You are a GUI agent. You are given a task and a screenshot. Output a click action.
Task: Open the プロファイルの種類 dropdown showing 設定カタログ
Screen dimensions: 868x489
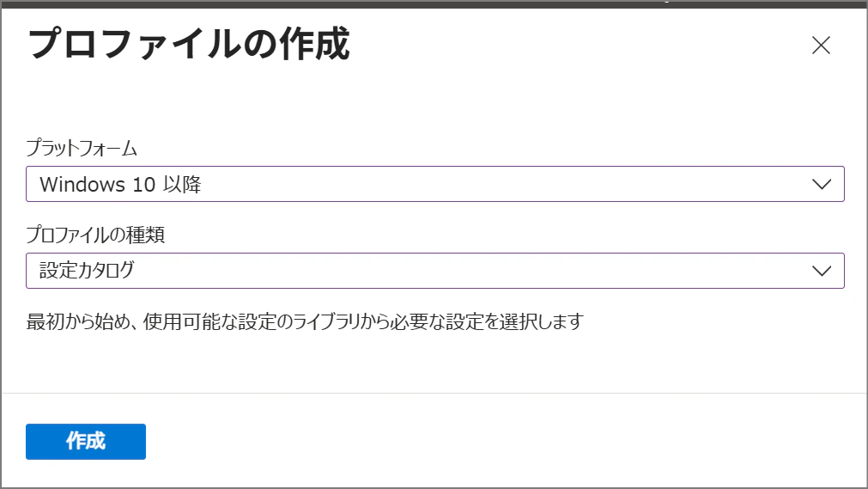point(435,271)
